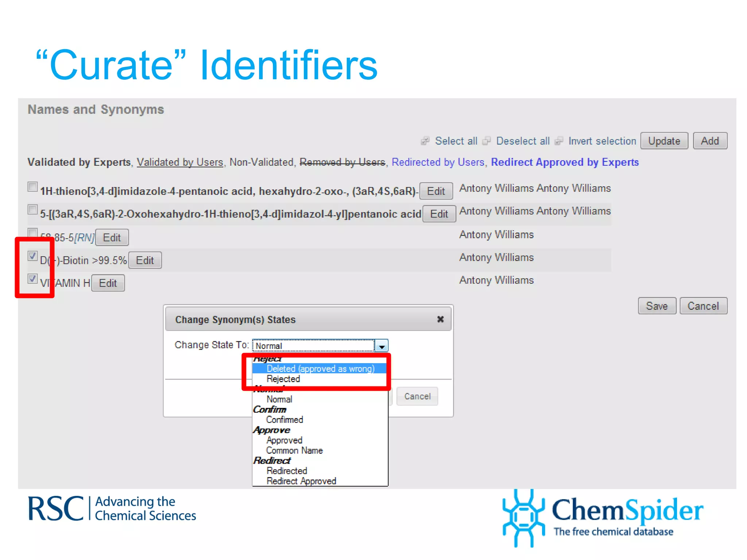Choose Rejected in the state list
Image resolution: width=747 pixels, height=560 pixels.
(283, 379)
